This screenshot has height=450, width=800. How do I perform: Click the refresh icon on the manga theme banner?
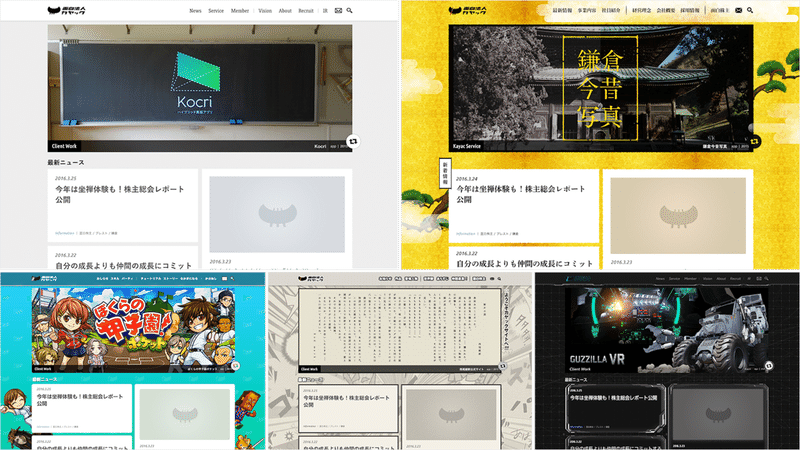[503, 366]
